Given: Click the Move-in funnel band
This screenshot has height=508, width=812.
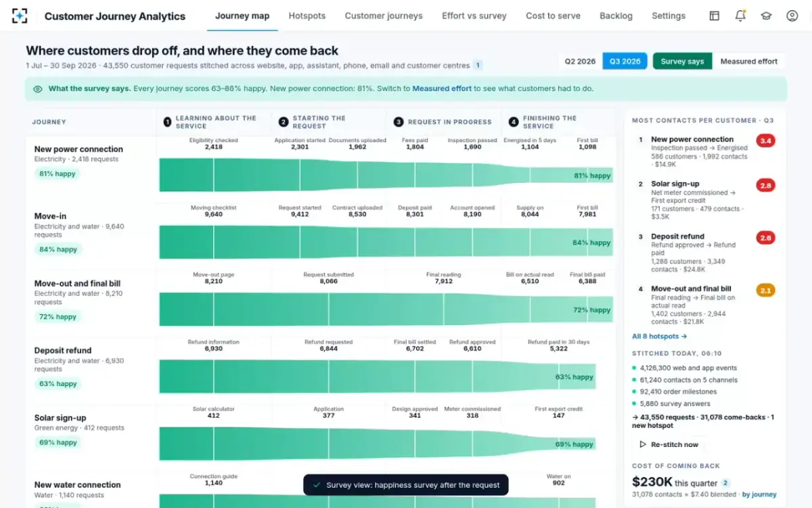Looking at the screenshot, I should point(386,242).
